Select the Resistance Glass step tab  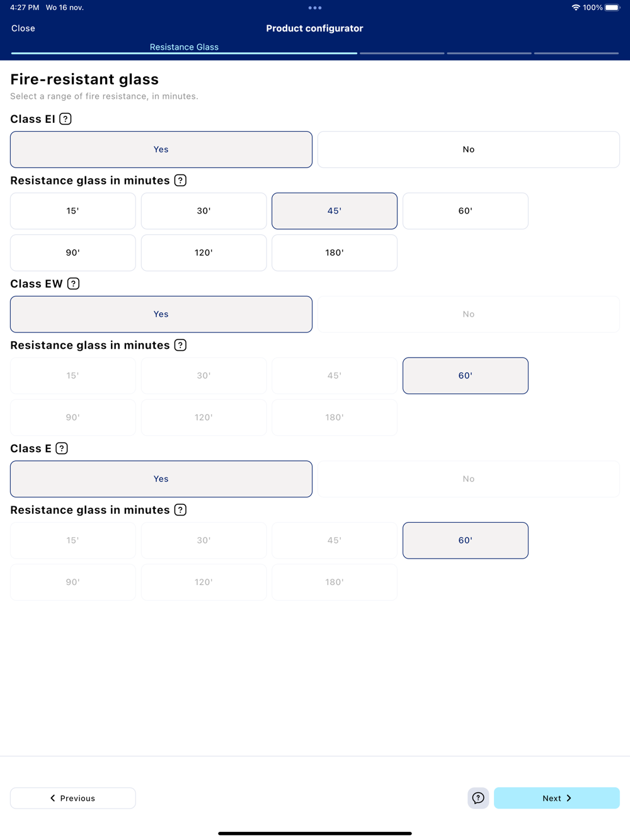click(x=184, y=47)
